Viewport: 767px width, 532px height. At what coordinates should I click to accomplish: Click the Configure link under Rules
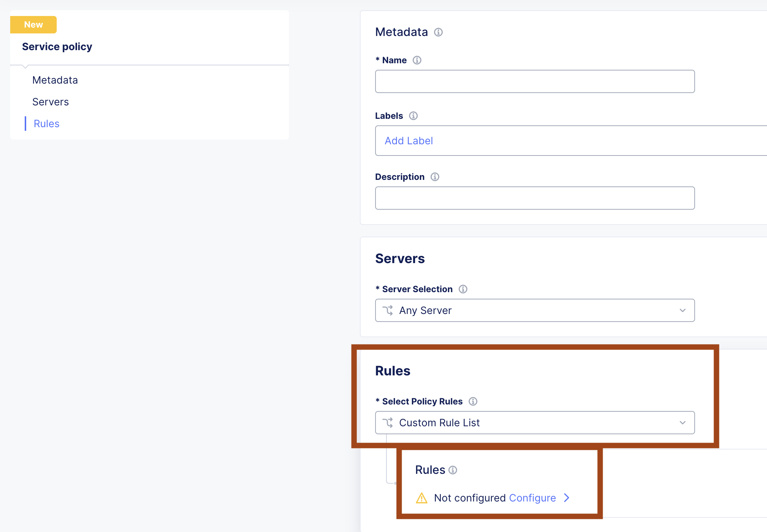(533, 498)
